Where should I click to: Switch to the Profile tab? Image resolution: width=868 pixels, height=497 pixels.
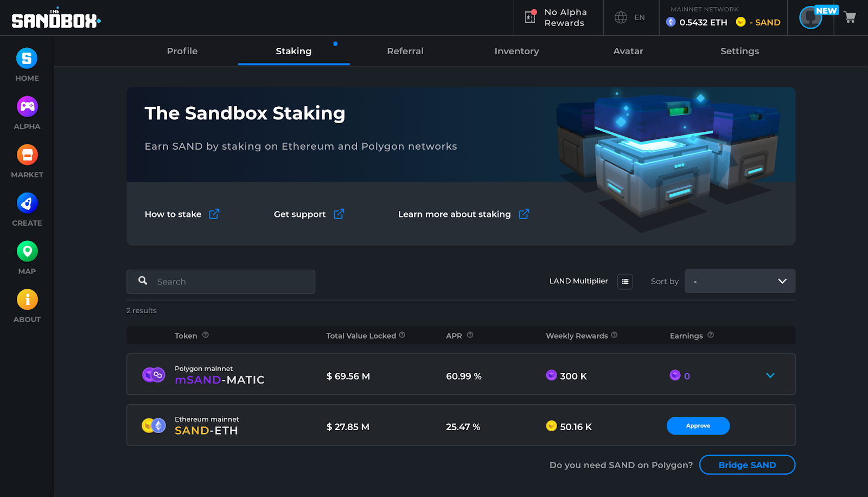tap(182, 51)
